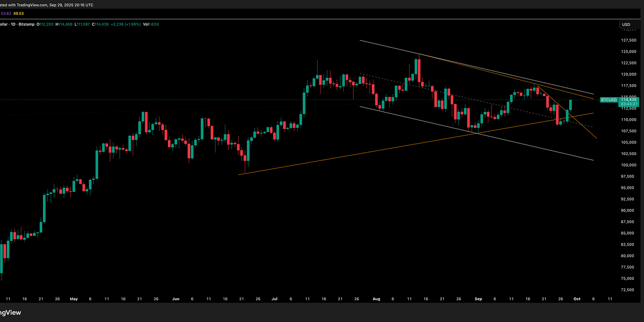
Task: Select the BTCUSD price label
Action: (x=609, y=100)
